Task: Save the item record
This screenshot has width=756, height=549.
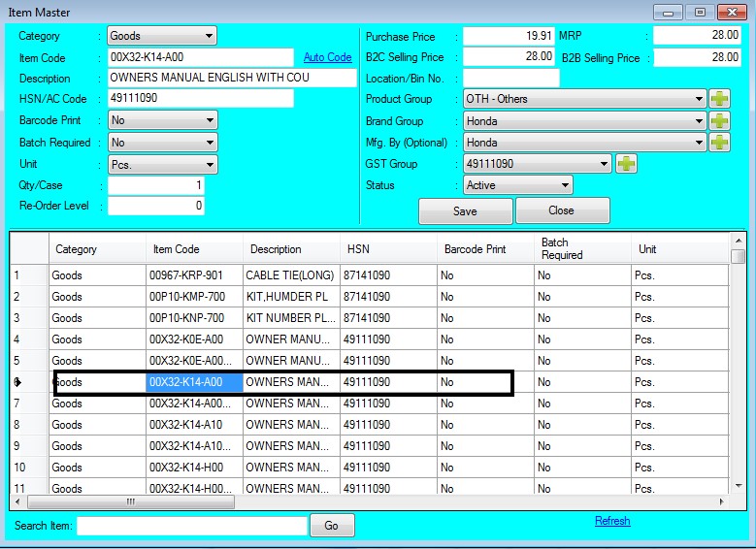Action: pyautogui.click(x=465, y=211)
